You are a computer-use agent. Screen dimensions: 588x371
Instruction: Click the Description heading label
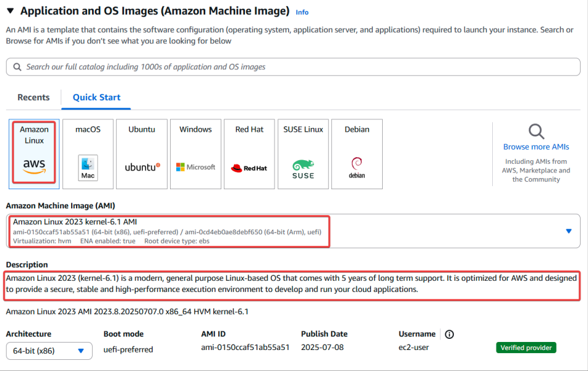pos(27,265)
